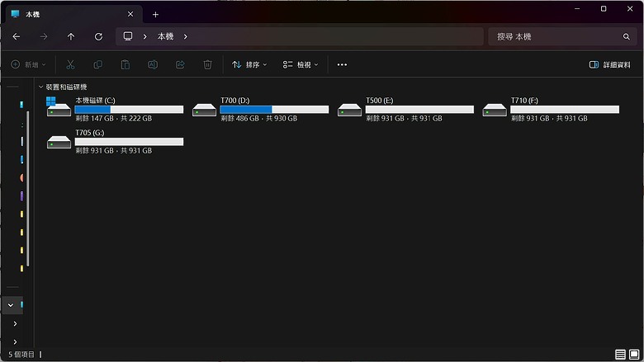Refresh the current folder view

(98, 36)
